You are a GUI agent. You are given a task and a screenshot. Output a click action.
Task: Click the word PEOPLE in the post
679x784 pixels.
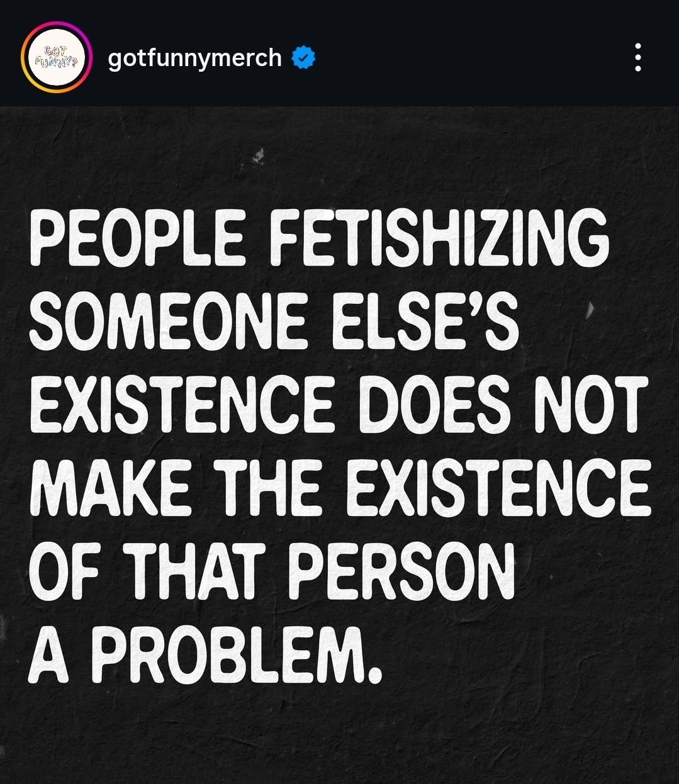tap(137, 239)
